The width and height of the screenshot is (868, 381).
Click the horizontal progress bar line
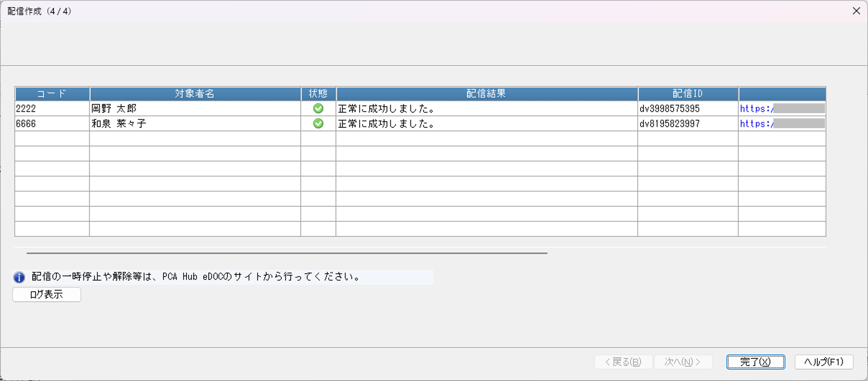click(286, 253)
